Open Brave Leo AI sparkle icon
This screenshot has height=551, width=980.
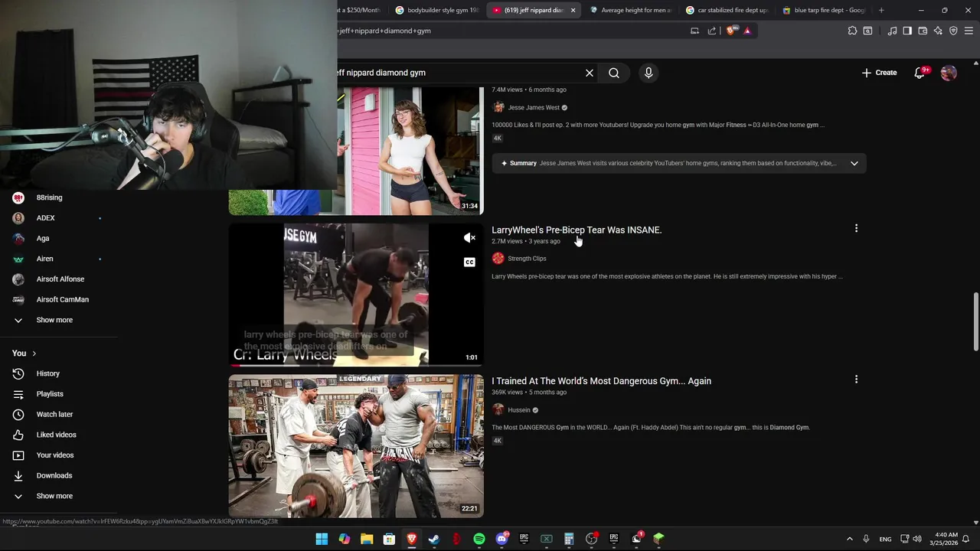[938, 31]
